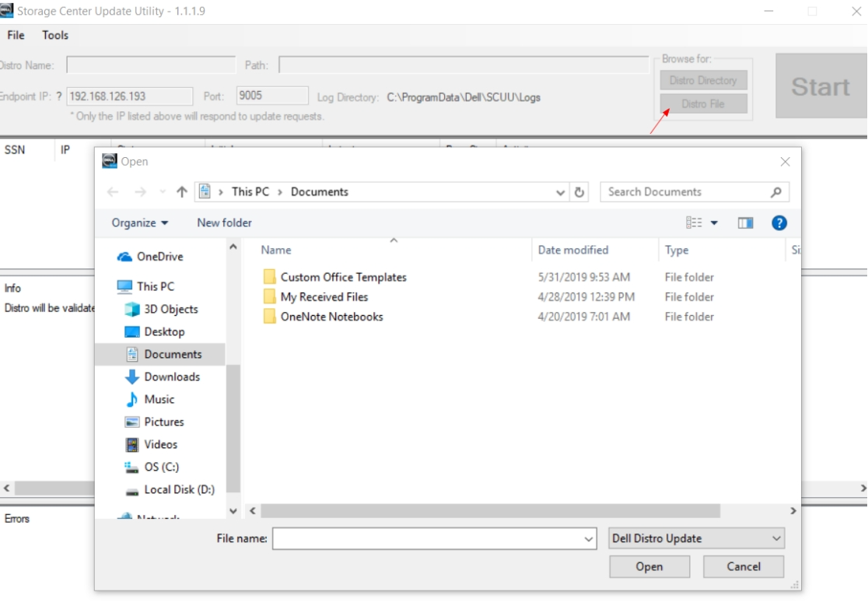Open Videos folder in sidebar
The image size is (868, 606).
[x=151, y=445]
